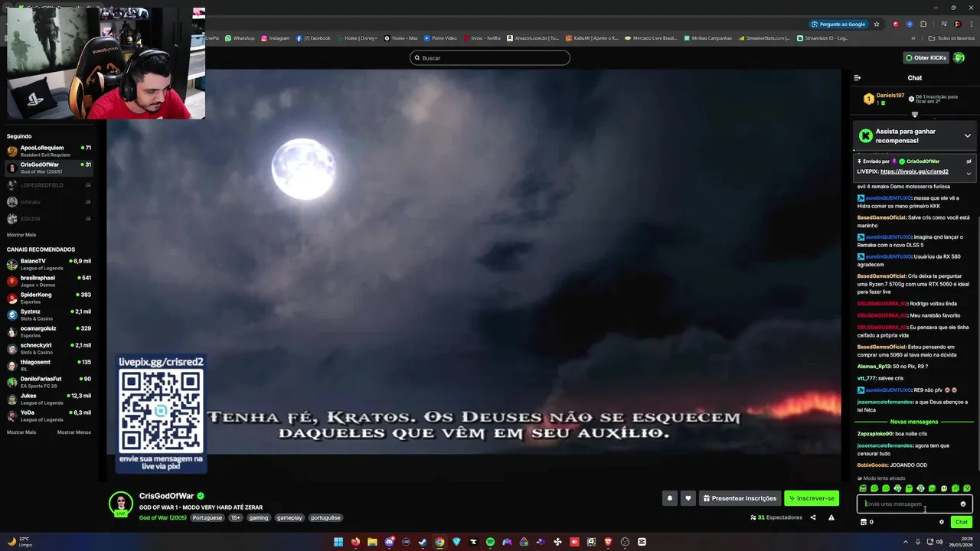Click the Inscrever-se button
The height and width of the screenshot is (551, 980).
tap(812, 498)
